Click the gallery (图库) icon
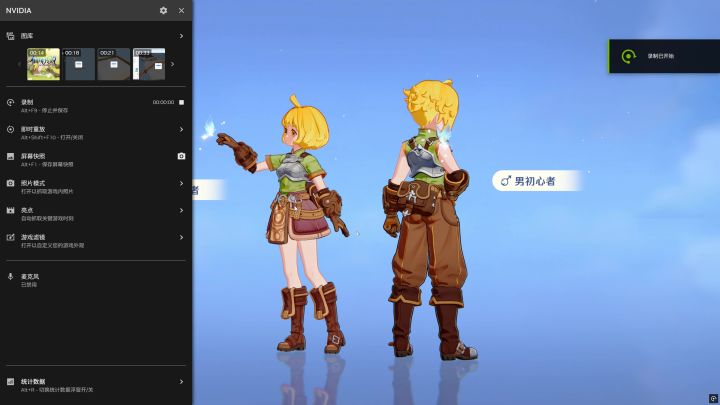Image resolution: width=720 pixels, height=405 pixels. 11,36
